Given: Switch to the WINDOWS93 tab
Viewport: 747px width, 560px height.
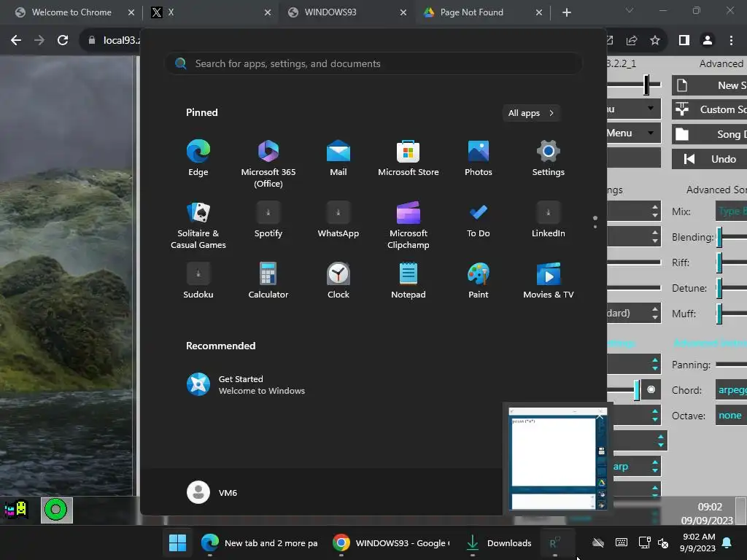Looking at the screenshot, I should coord(347,12).
